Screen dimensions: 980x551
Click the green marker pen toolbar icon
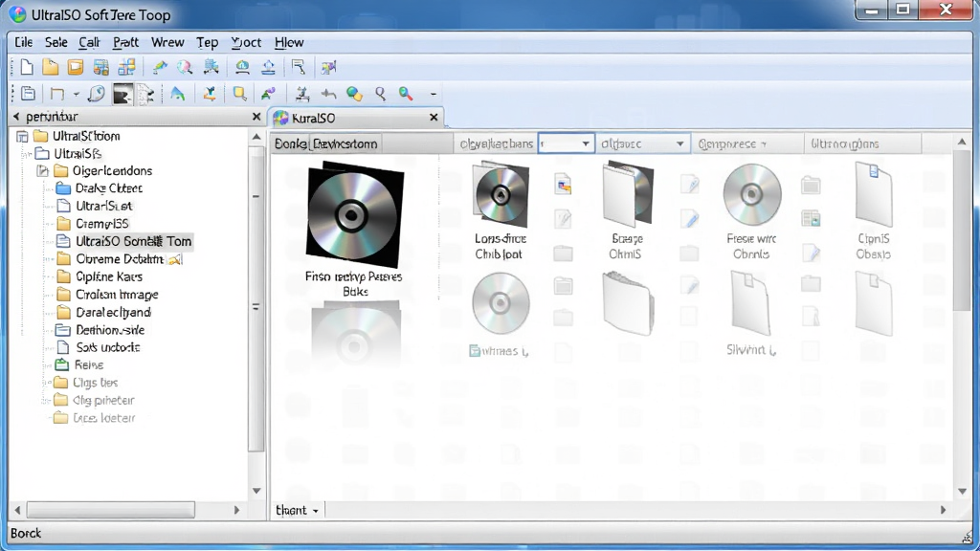tap(160, 67)
